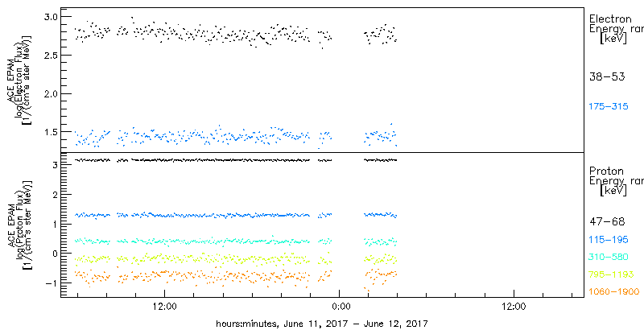644x330 pixels.
Task: Click the date range caption under the plot
Action: coord(322,324)
